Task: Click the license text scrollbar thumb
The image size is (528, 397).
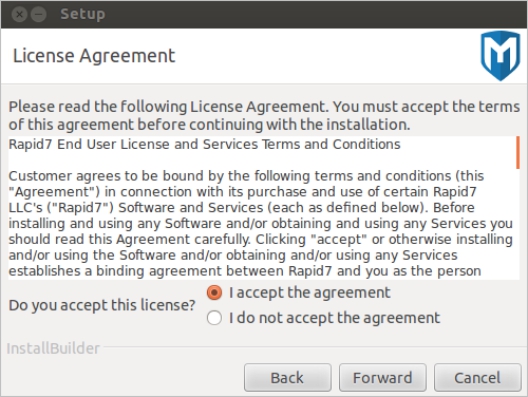Action: coord(518,153)
